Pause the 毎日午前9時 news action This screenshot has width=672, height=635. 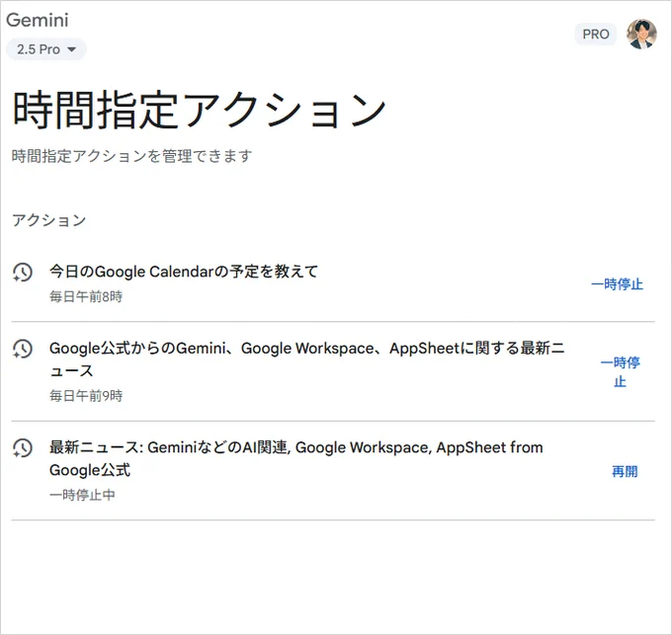tap(620, 371)
